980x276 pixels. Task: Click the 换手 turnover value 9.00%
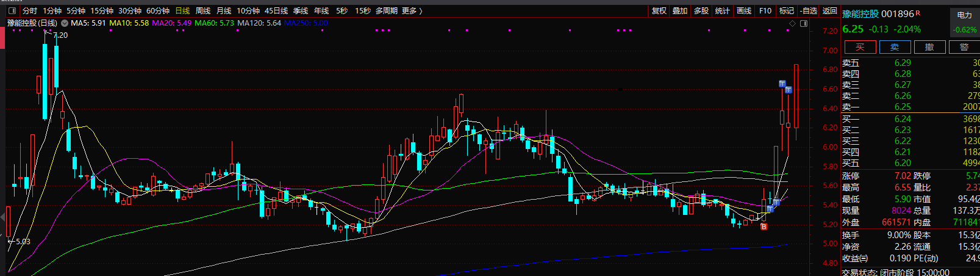pyautogui.click(x=899, y=235)
